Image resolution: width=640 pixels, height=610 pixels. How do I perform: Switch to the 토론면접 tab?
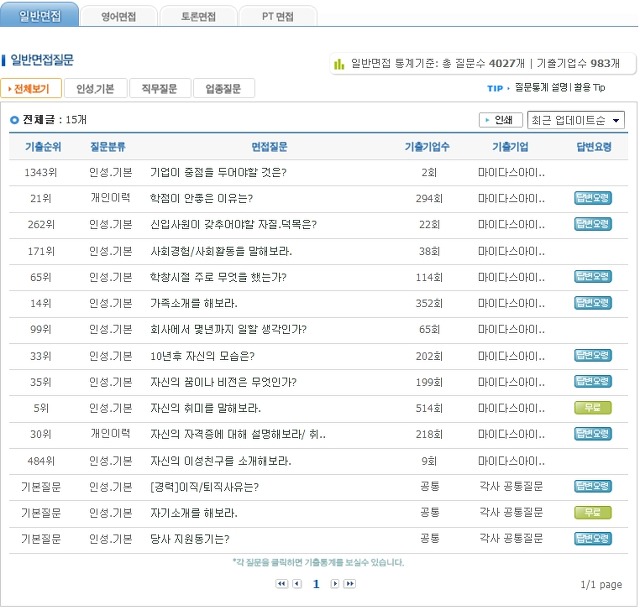[198, 17]
